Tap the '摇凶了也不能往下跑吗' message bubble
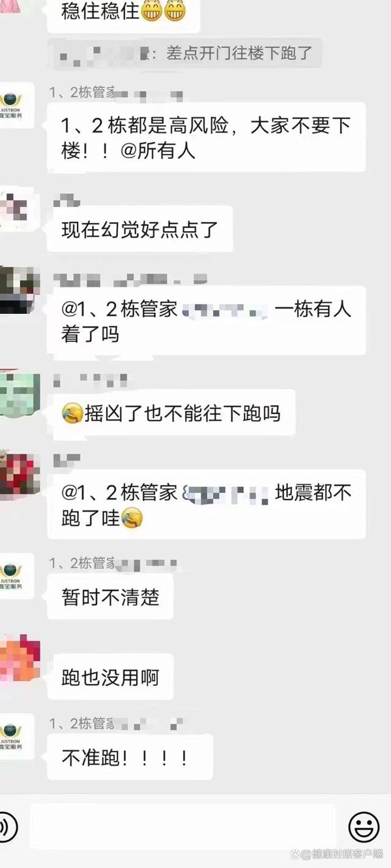This screenshot has height=868, width=391. pyautogui.click(x=171, y=413)
